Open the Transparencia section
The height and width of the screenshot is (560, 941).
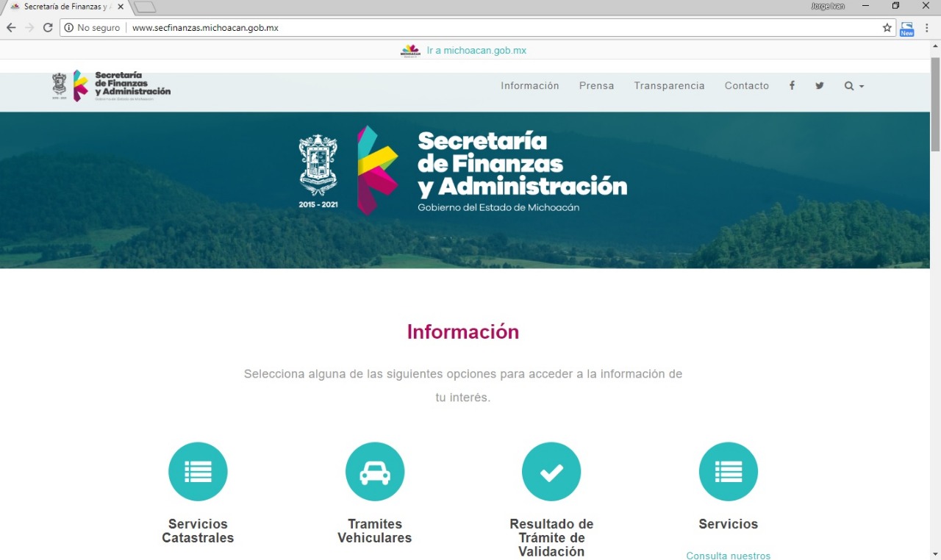point(669,86)
